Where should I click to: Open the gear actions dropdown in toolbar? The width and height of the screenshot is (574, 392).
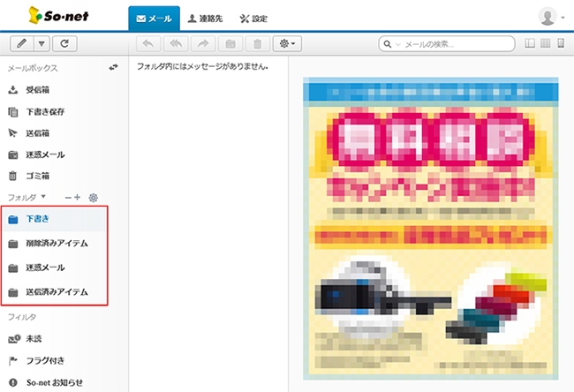click(287, 42)
